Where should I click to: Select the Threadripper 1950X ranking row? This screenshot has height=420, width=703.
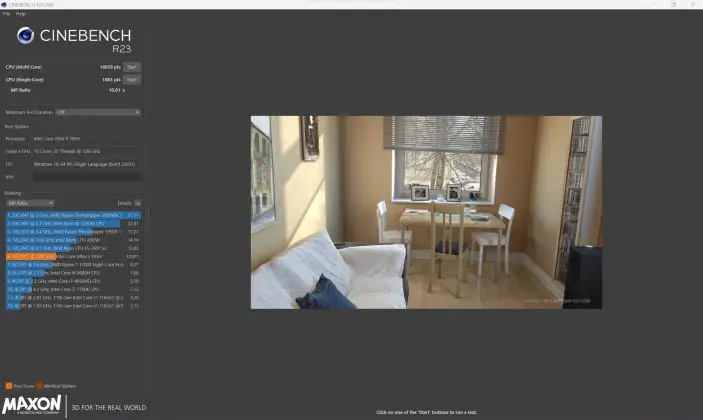[x=73, y=232]
